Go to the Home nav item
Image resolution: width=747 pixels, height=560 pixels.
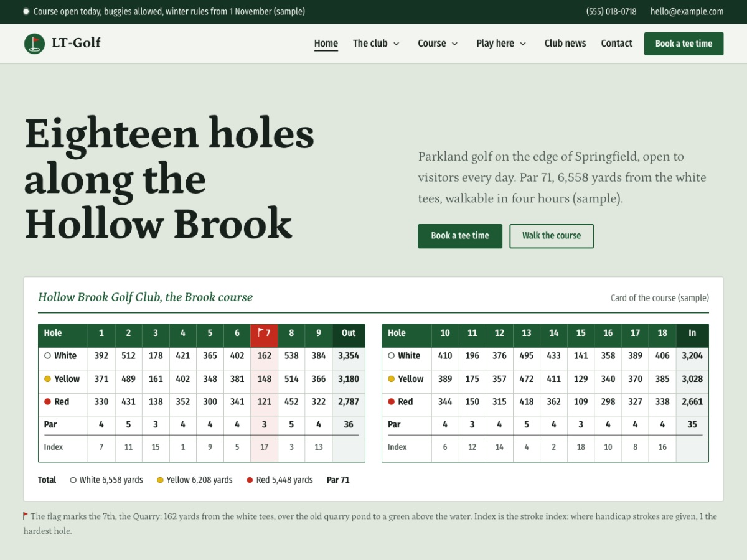click(326, 44)
